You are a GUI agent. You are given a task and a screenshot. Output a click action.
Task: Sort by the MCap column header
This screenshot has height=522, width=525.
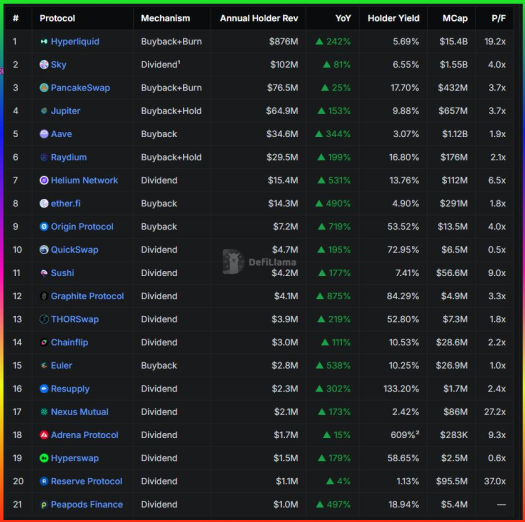[x=455, y=18]
